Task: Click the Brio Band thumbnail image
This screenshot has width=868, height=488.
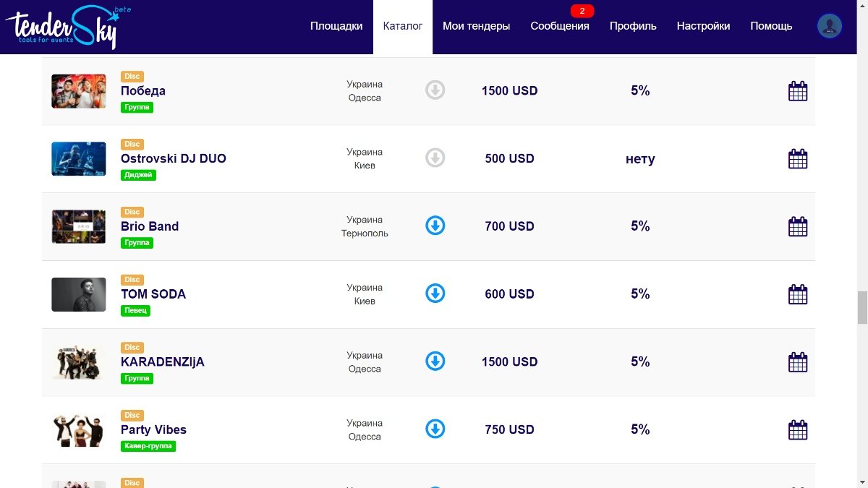Action: tap(78, 226)
